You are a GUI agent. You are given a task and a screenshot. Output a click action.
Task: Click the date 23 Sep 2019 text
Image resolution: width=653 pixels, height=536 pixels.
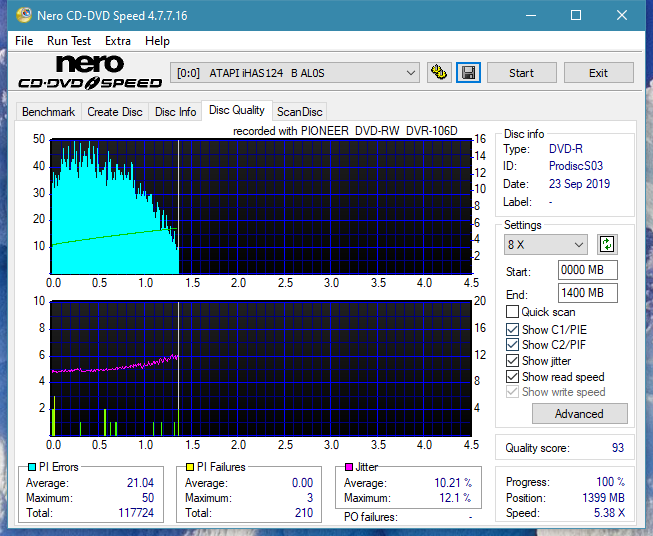pyautogui.click(x=579, y=184)
